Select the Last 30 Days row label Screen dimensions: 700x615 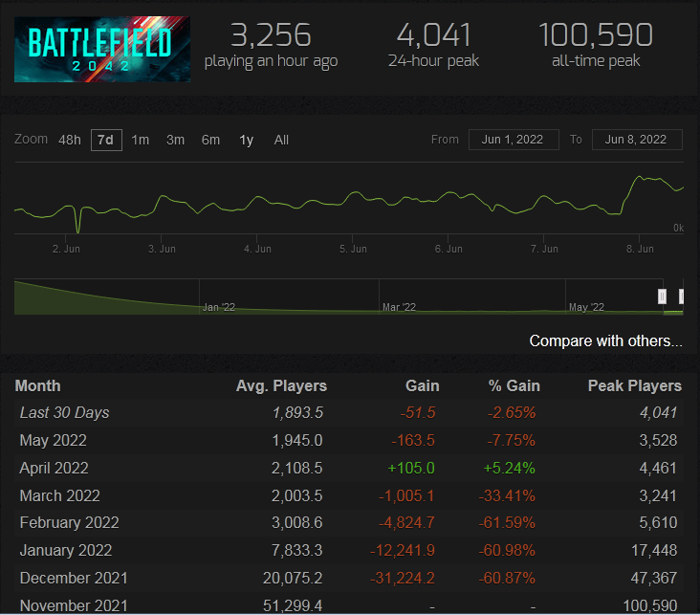tap(65, 412)
